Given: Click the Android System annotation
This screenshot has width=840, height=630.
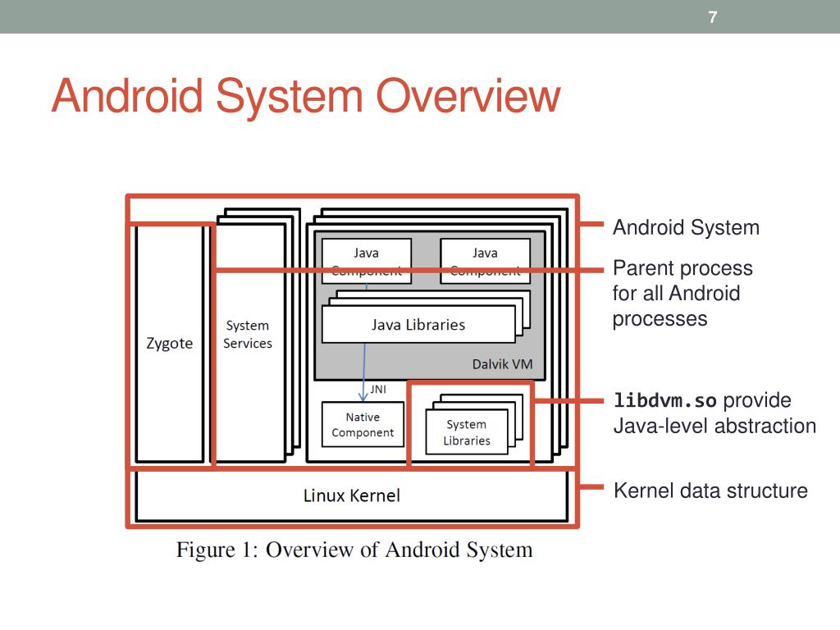Looking at the screenshot, I should [687, 228].
